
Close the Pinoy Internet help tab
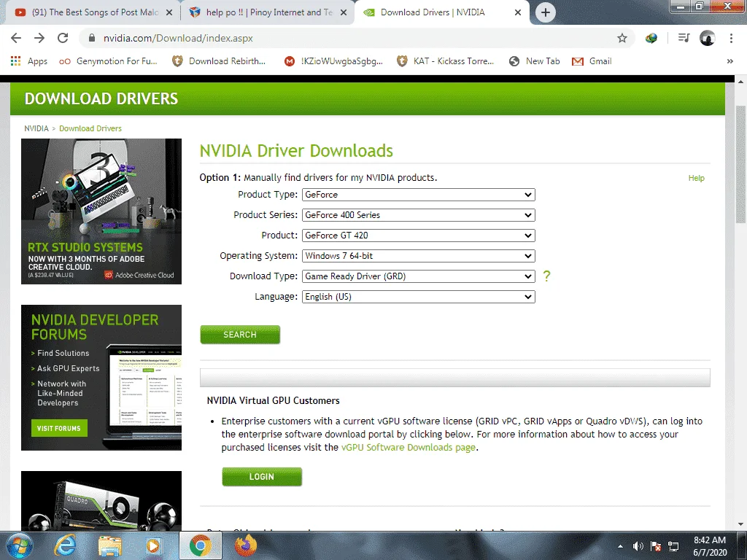point(344,12)
